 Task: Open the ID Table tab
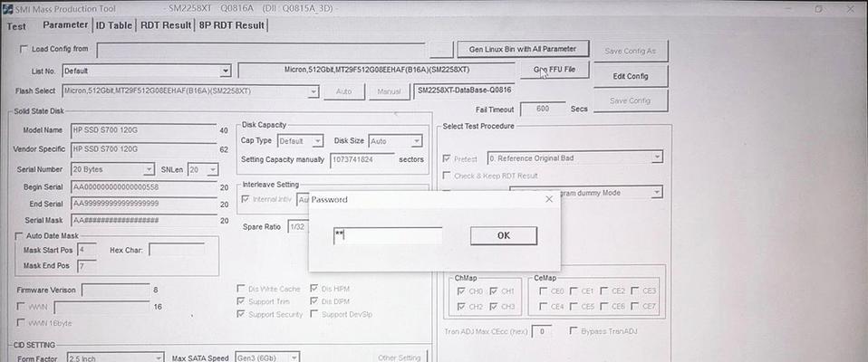click(113, 25)
